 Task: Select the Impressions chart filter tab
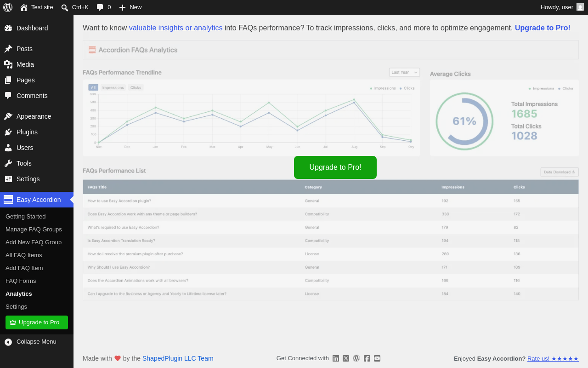point(113,87)
